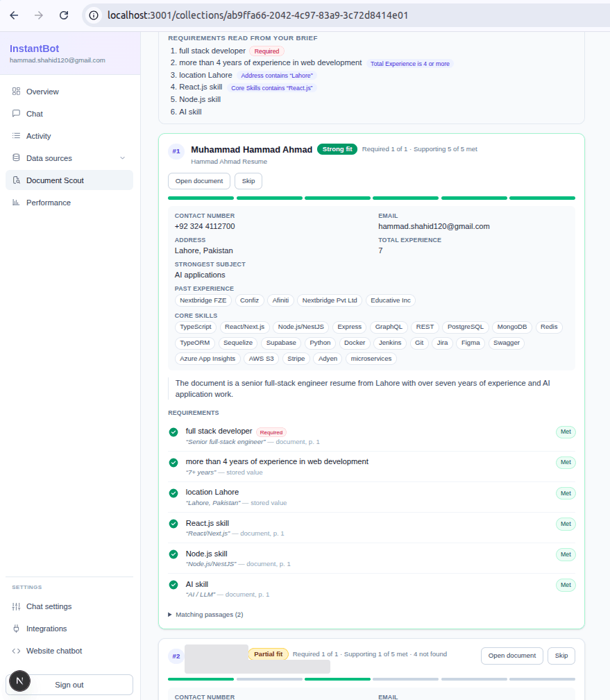Skip candidate #1 Muhammad Hammad Ahmad
Viewport: 610px width, 700px height.
[248, 181]
